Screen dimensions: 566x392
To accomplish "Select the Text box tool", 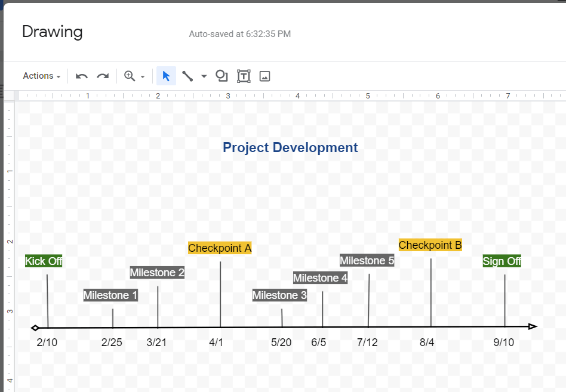I will (x=243, y=76).
